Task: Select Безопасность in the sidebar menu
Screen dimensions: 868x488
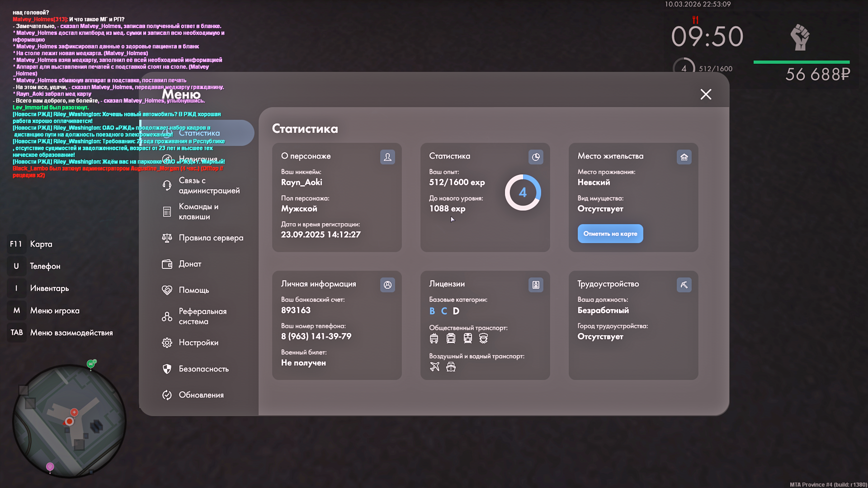Action: tap(203, 369)
